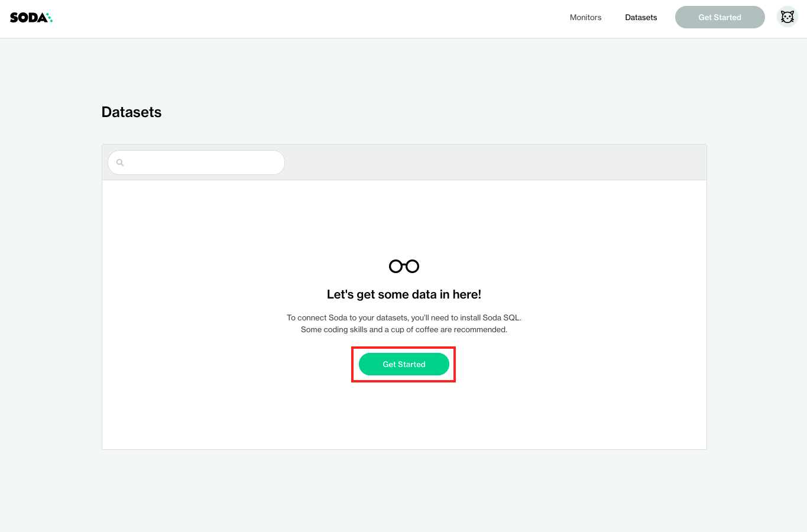Viewport: 807px width, 532px height.
Task: Open the Monitors page from the navigation
Action: pyautogui.click(x=585, y=18)
